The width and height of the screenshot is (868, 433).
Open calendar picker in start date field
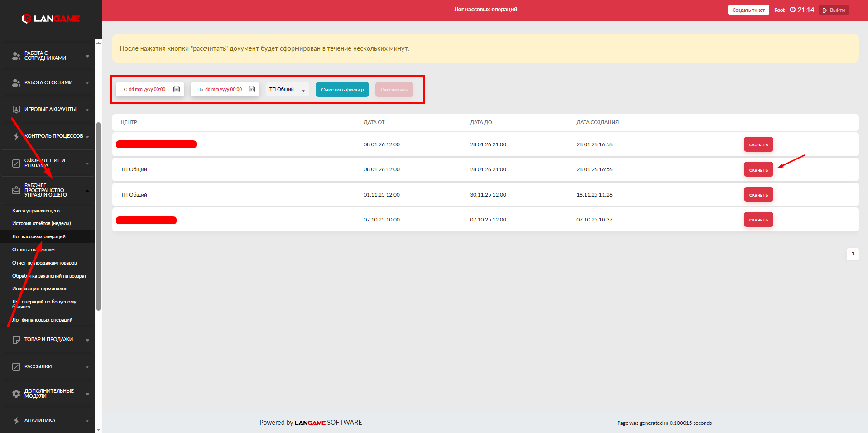[177, 89]
